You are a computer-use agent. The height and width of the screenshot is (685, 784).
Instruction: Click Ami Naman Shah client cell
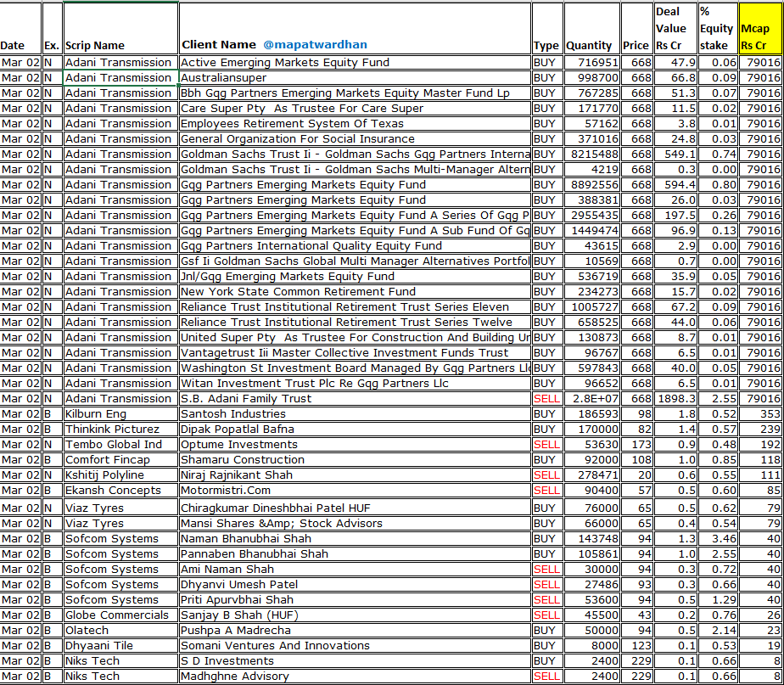[x=355, y=570]
